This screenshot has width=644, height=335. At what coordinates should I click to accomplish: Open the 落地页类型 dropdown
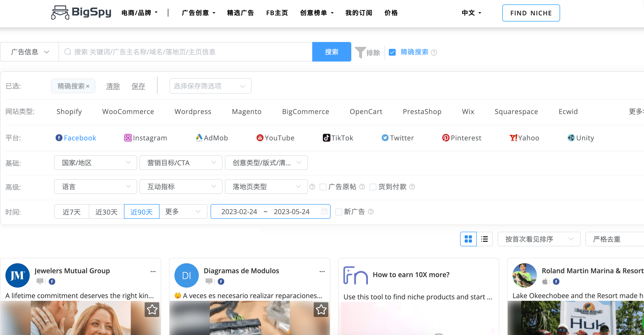pos(266,187)
